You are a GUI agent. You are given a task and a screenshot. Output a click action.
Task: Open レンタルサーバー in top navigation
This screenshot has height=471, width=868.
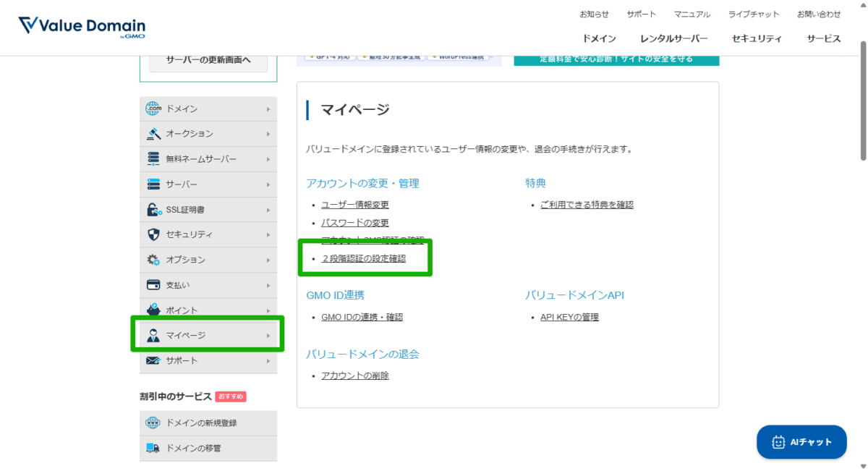pos(673,39)
